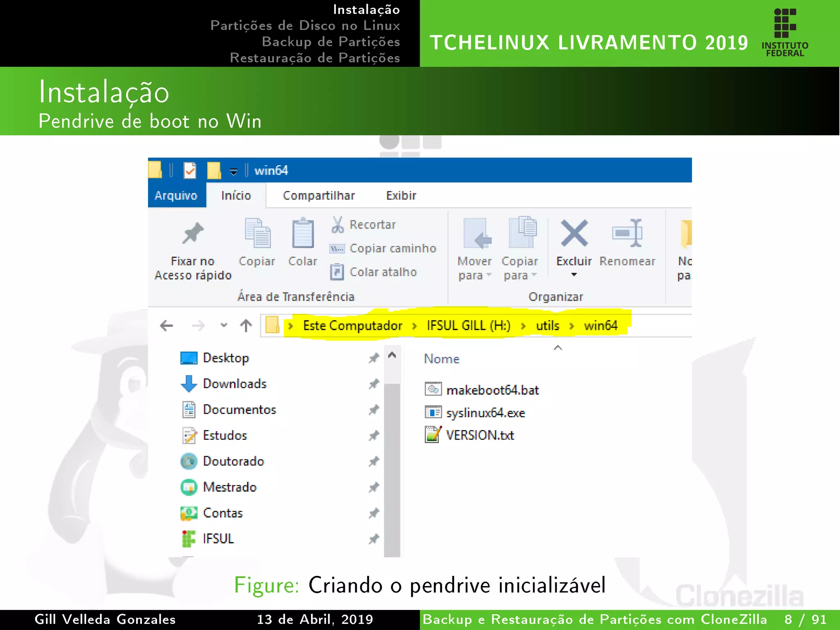Switch to the Exibir tab

click(x=401, y=196)
